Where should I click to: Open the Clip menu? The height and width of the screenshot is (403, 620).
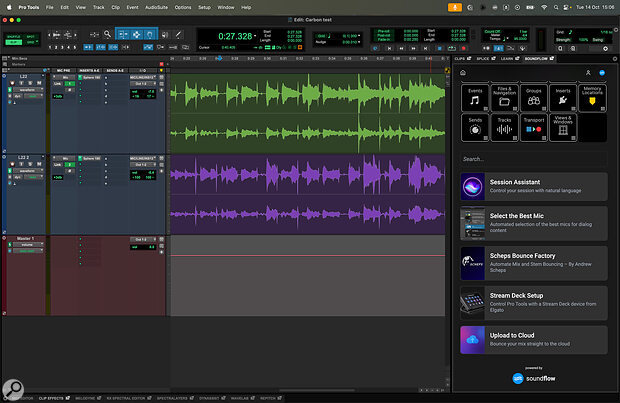pos(115,8)
